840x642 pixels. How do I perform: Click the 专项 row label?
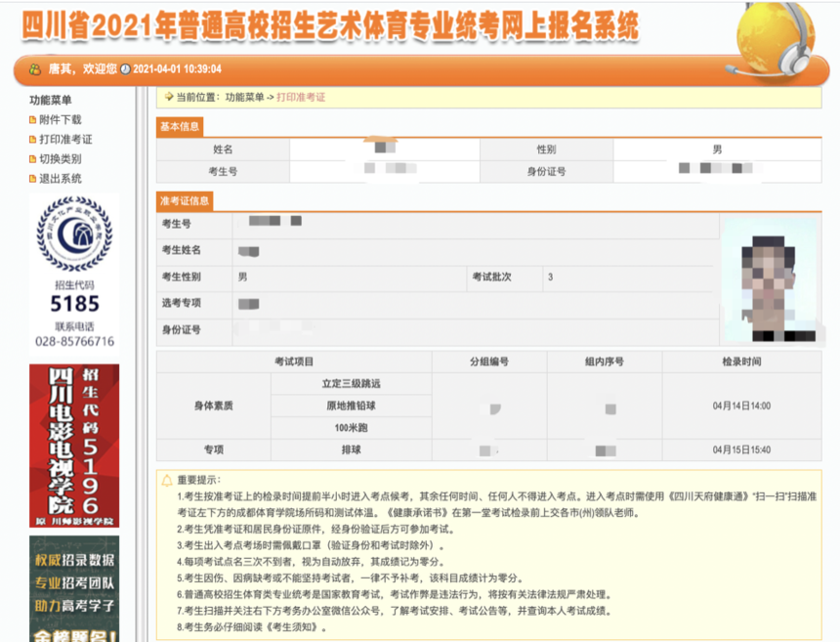point(213,449)
